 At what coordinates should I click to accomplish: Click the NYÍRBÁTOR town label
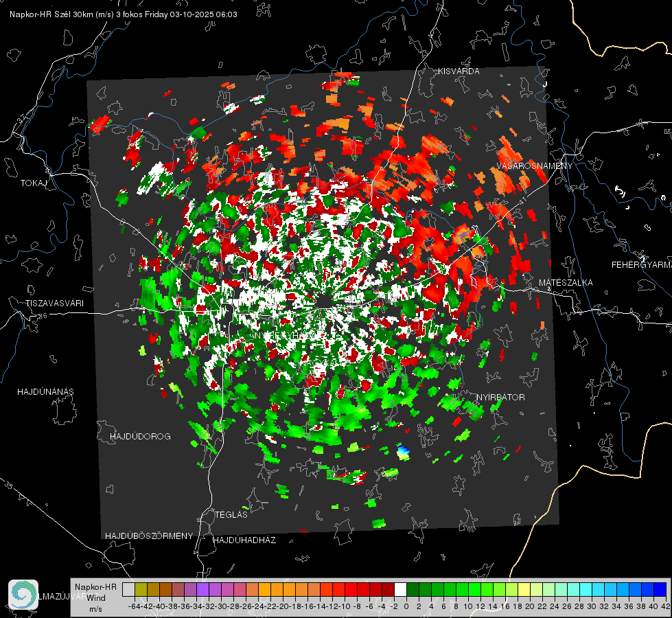click(x=500, y=398)
